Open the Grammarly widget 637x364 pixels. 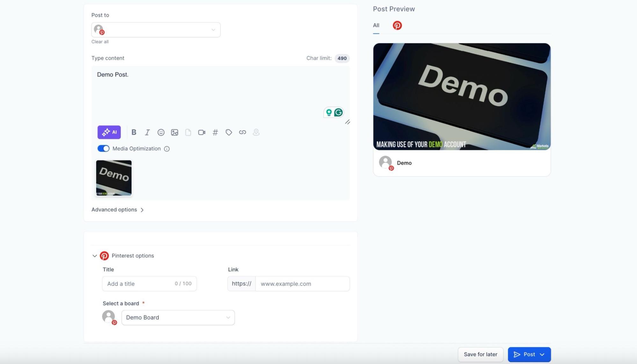[x=338, y=112]
